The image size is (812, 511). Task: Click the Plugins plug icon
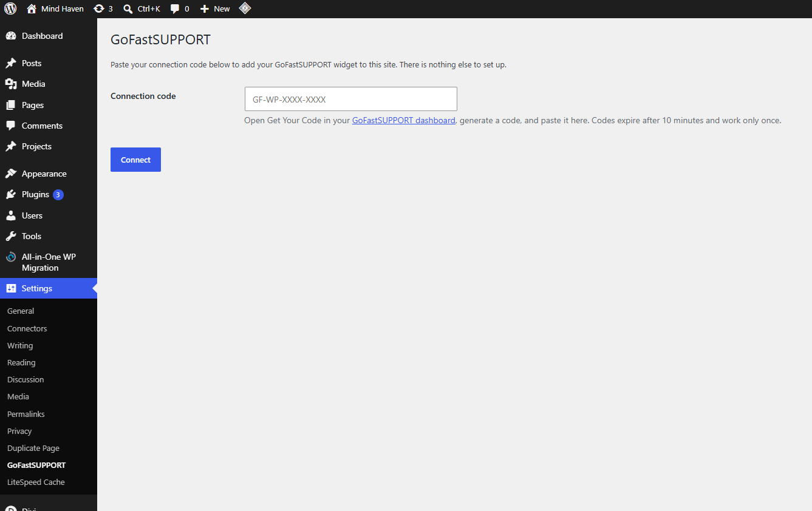click(x=11, y=194)
